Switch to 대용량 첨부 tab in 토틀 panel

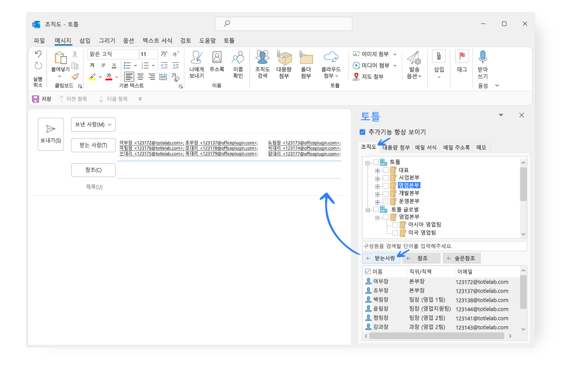tap(396, 147)
